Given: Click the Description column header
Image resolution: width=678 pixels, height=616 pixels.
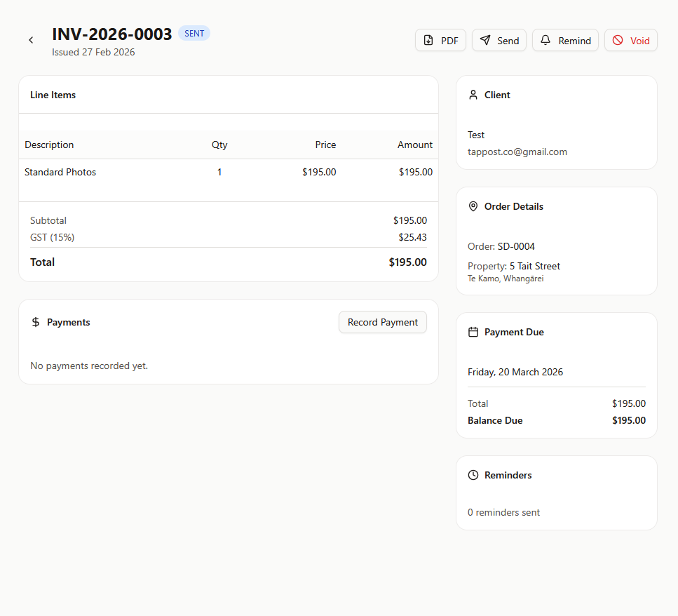Looking at the screenshot, I should coord(49,145).
